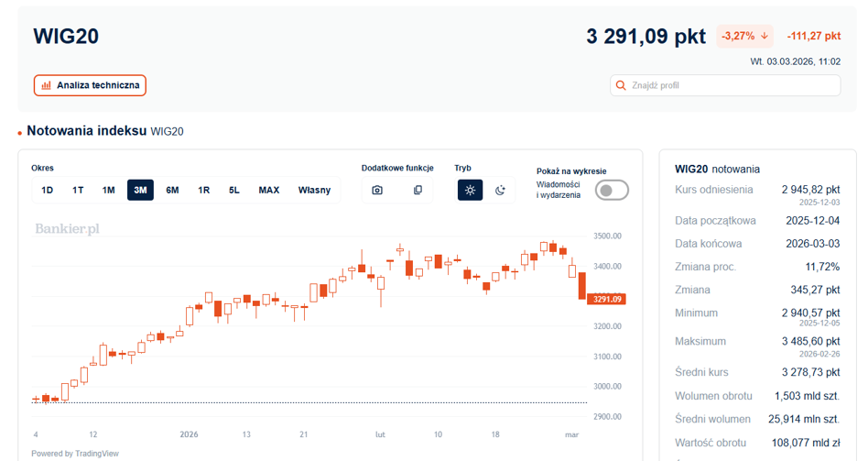Image resolution: width=868 pixels, height=461 pixels.
Task: Click the Zmiana proc. value 11,72%
Action: [x=822, y=267]
